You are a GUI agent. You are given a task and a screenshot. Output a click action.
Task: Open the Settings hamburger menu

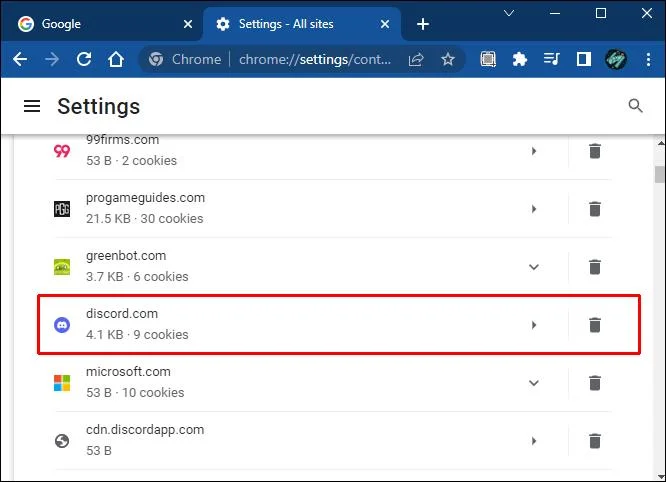[32, 106]
